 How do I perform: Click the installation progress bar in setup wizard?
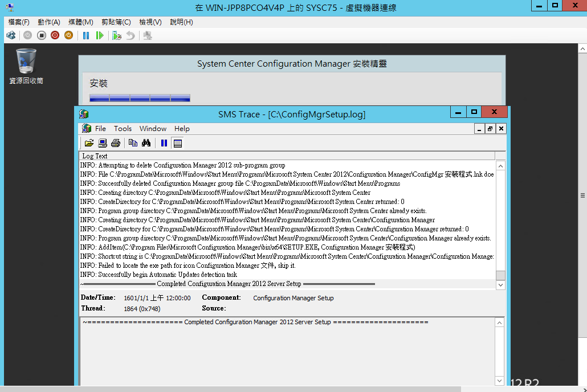coord(140,98)
